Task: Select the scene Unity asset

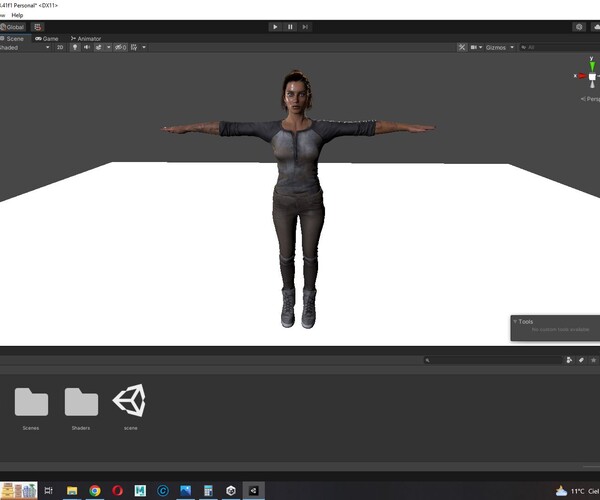Action: coord(130,401)
